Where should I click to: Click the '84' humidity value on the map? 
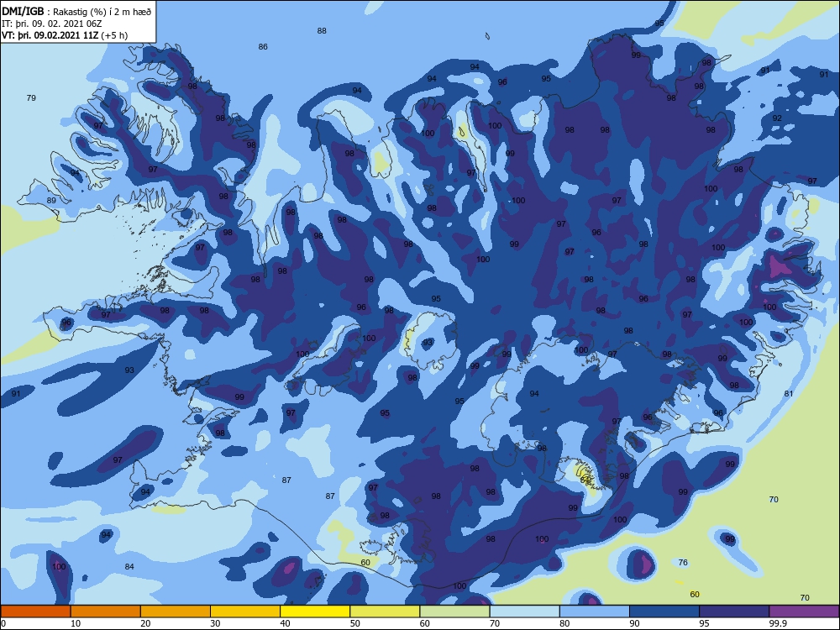[x=129, y=567]
